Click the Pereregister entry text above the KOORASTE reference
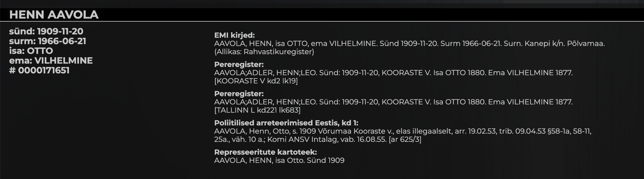This screenshot has width=644, height=179. pos(393,73)
